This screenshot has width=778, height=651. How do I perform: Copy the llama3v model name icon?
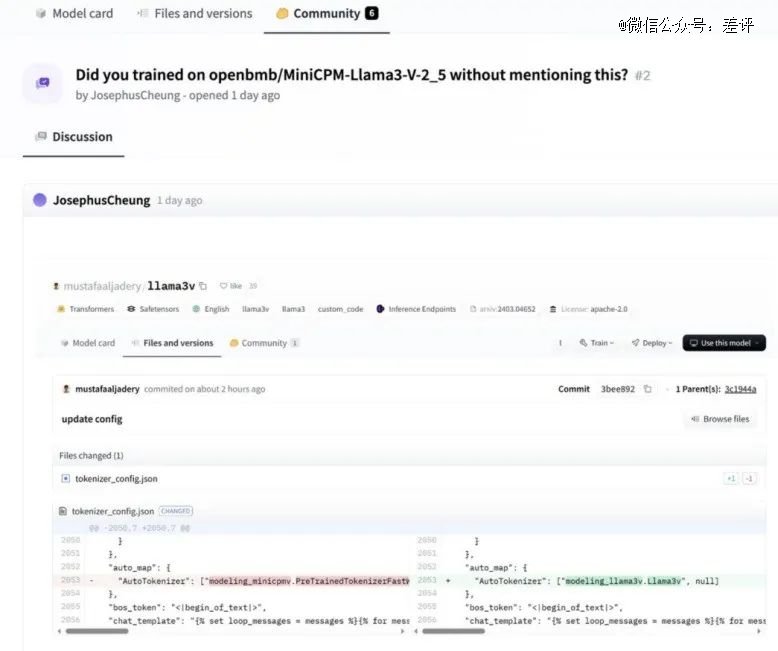pyautogui.click(x=203, y=286)
